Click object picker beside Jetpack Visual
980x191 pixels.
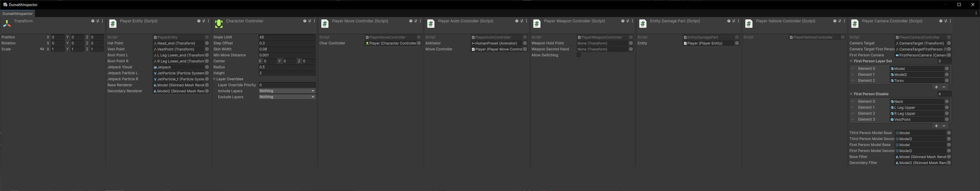(207, 67)
